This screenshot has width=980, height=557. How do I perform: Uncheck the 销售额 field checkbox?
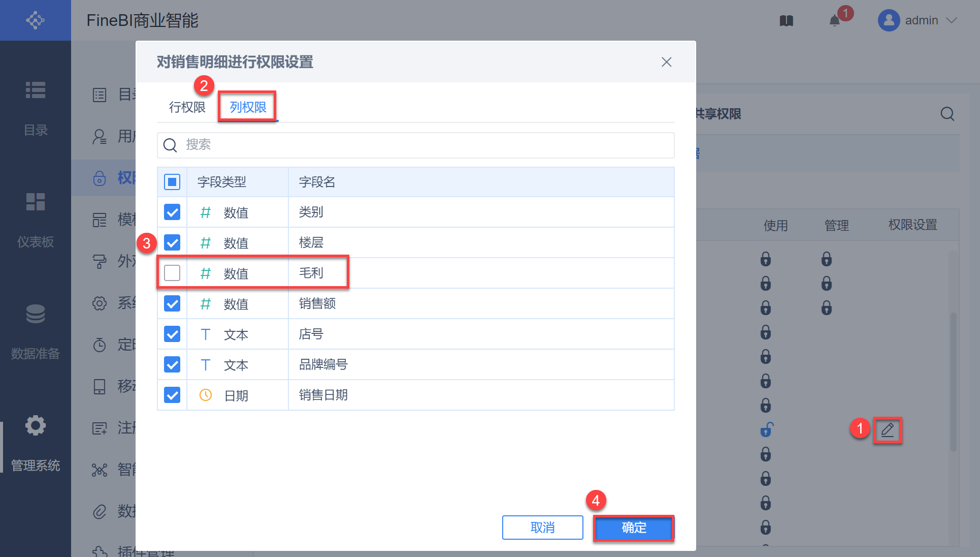[172, 303]
